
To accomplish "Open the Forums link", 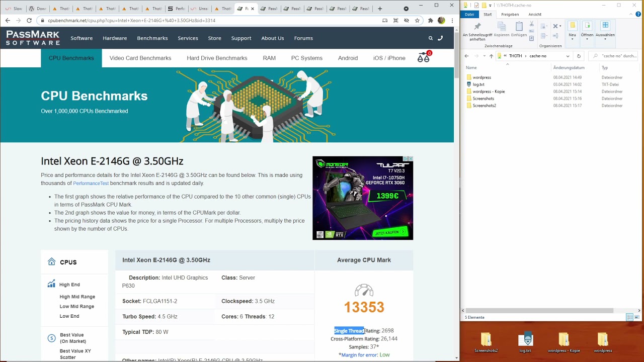I will tap(303, 38).
